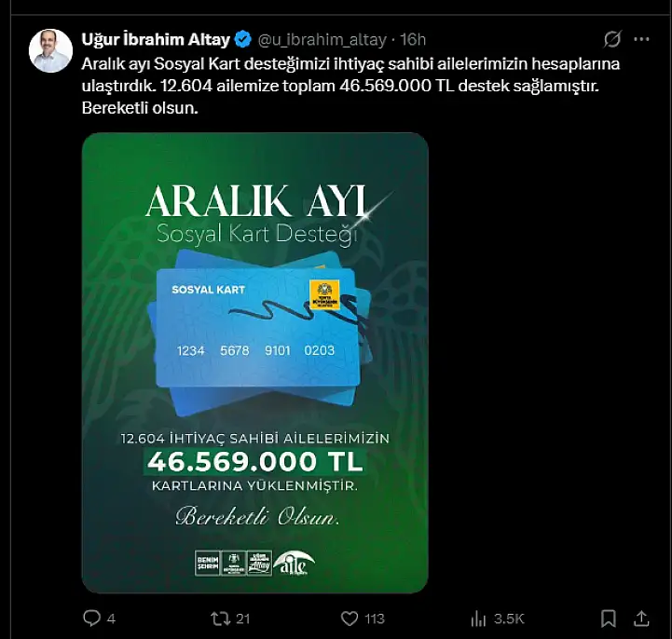Click the tweet text about Sosyal Kart desteği
This screenshot has width=672, height=639.
point(350,86)
